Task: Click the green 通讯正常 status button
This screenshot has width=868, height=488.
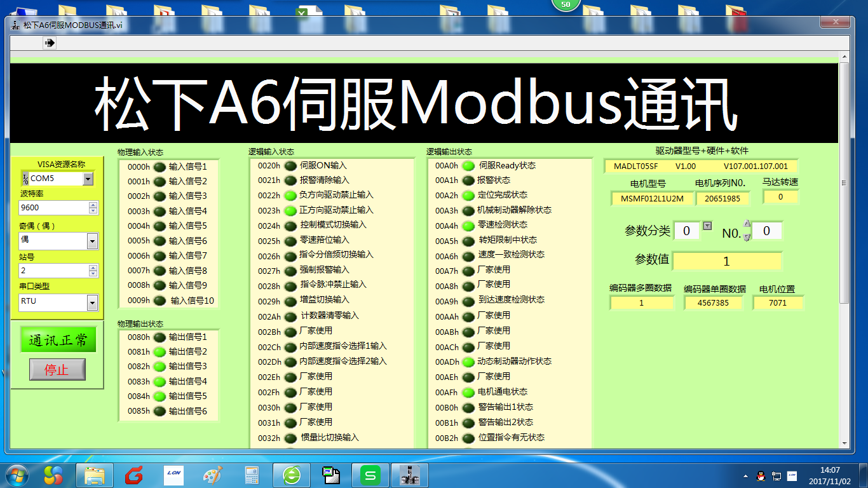Action: click(58, 340)
